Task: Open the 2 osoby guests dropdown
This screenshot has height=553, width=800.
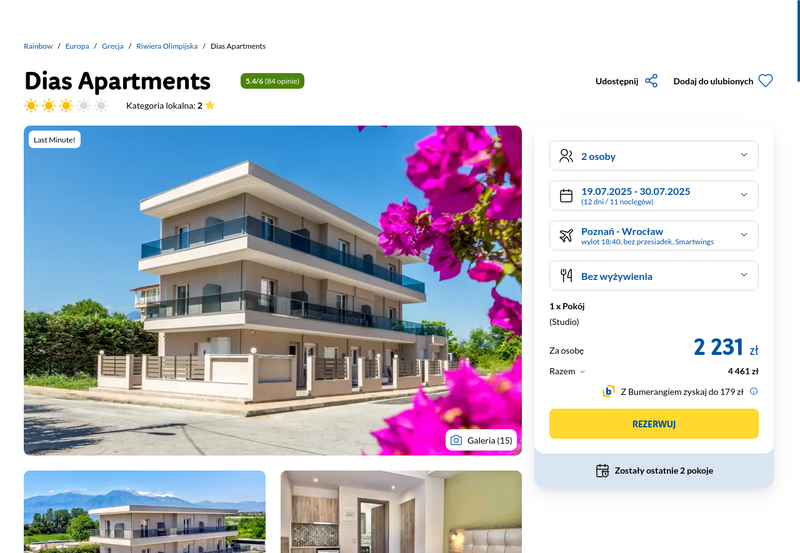Action: pyautogui.click(x=654, y=156)
